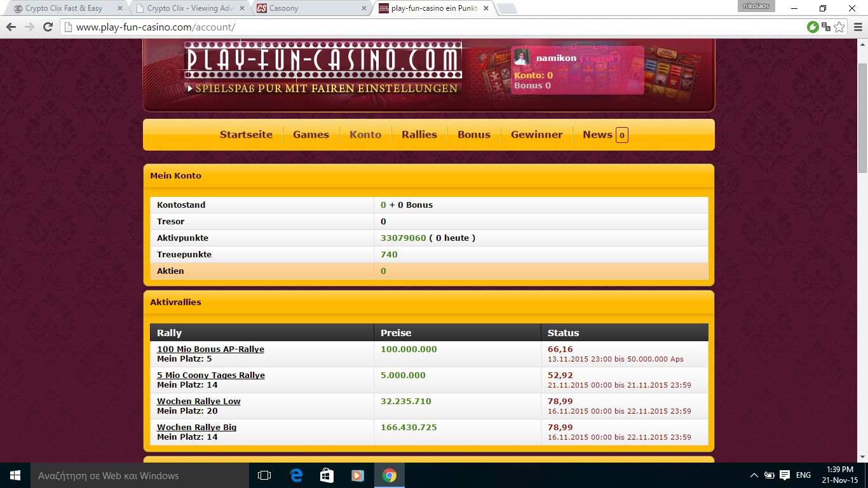
Task: Click the address bar URL field
Action: (432, 27)
